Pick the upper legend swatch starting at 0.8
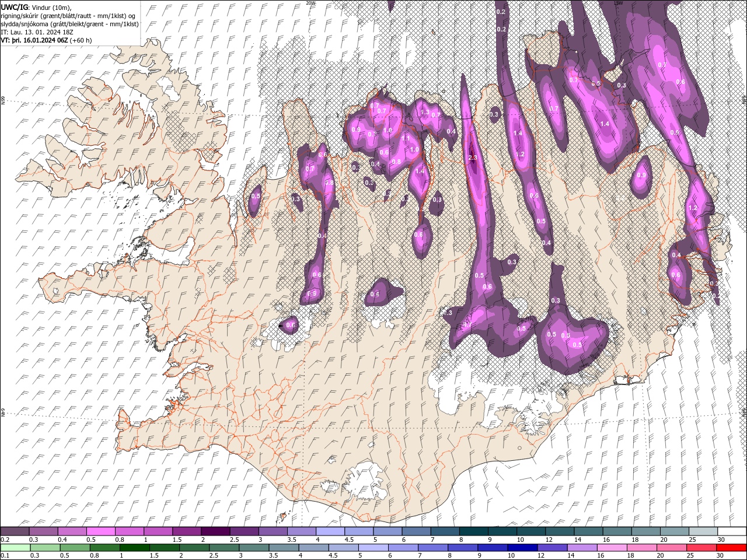Viewport: 747px width, 560px height. point(129,531)
